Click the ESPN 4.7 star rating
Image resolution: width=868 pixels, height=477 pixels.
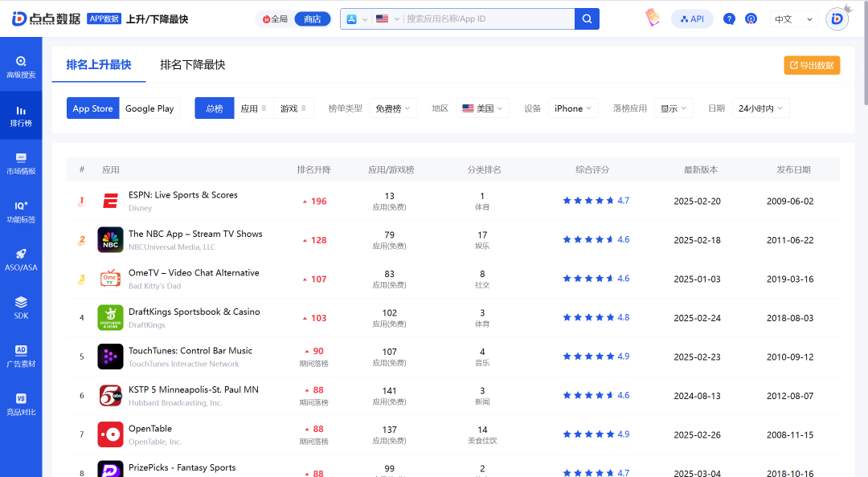tap(596, 200)
